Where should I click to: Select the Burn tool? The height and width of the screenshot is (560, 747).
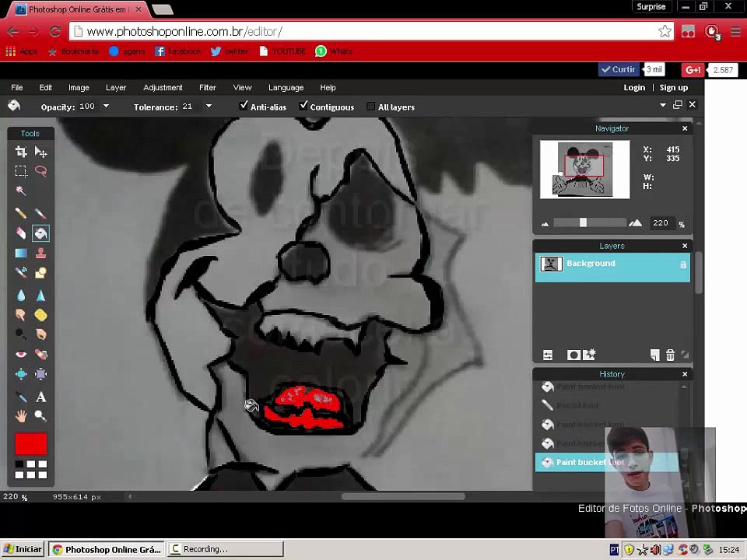click(41, 334)
